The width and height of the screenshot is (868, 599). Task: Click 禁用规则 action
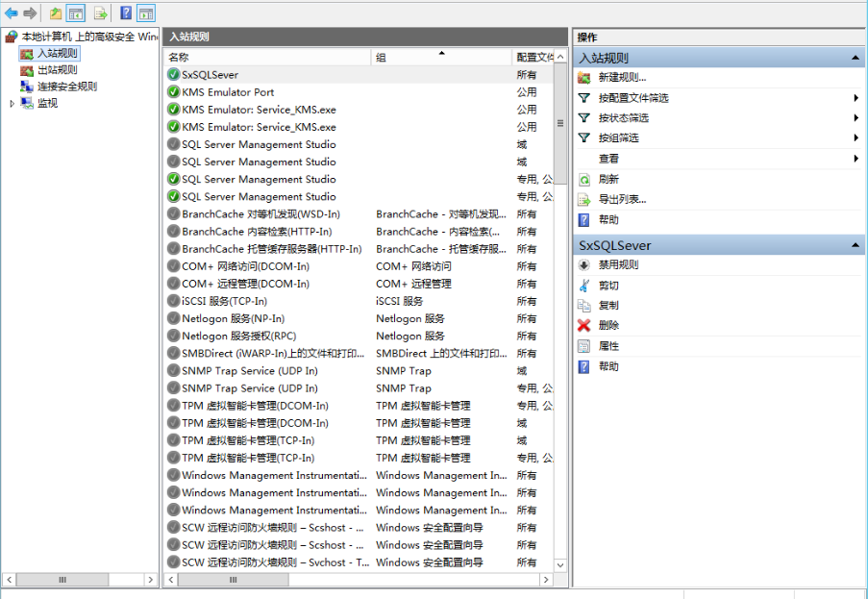click(x=618, y=265)
